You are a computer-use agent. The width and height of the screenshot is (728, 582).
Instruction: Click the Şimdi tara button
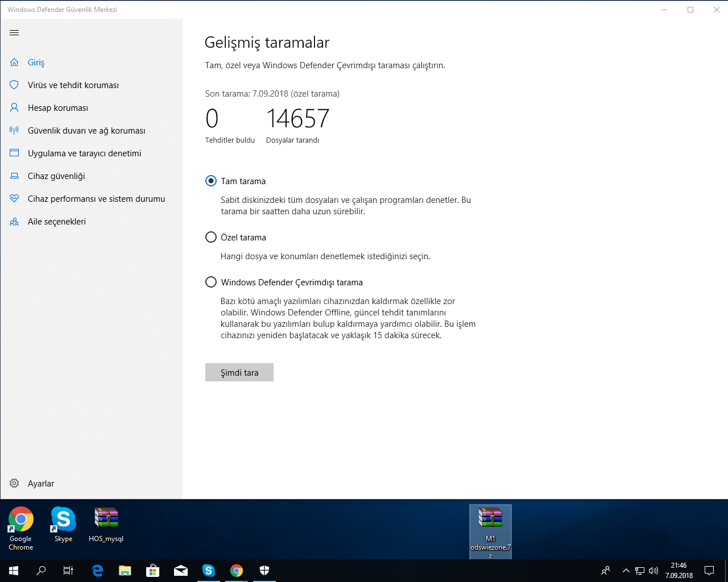(239, 372)
